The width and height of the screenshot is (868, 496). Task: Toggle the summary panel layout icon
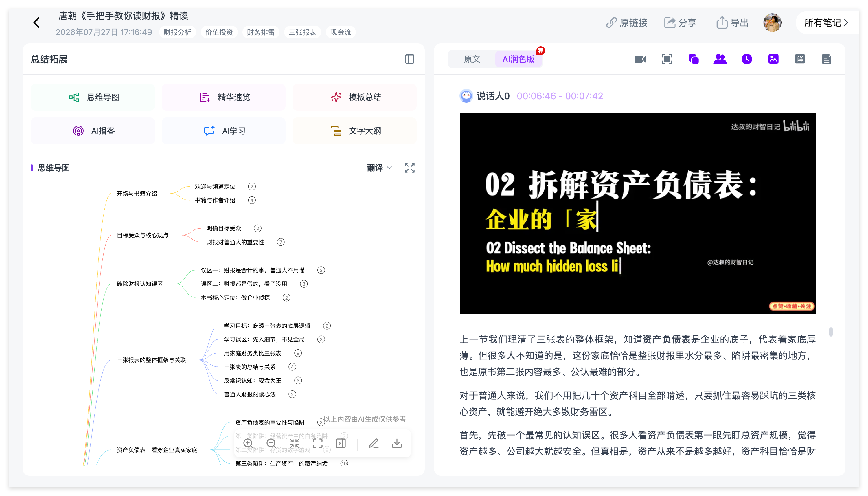point(409,59)
